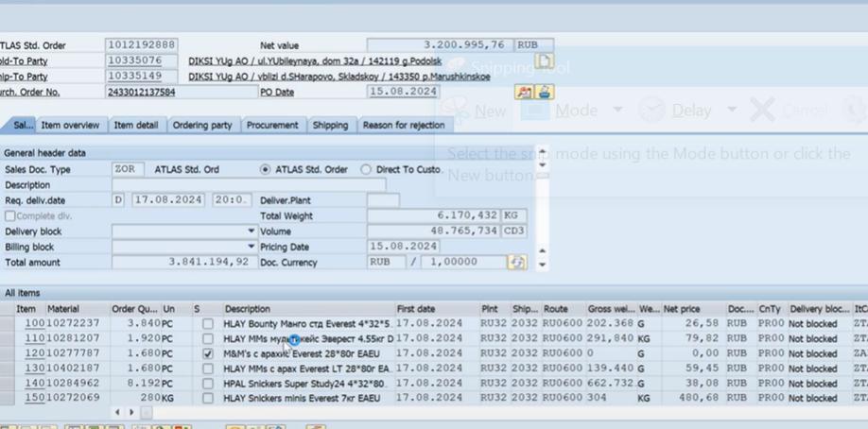
Task: Click the net price 480,68 cell
Action: click(x=693, y=398)
